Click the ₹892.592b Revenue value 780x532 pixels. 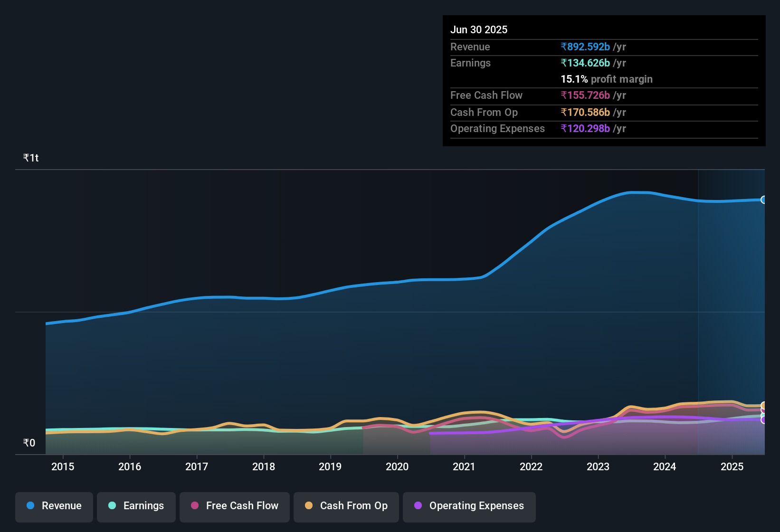click(585, 47)
